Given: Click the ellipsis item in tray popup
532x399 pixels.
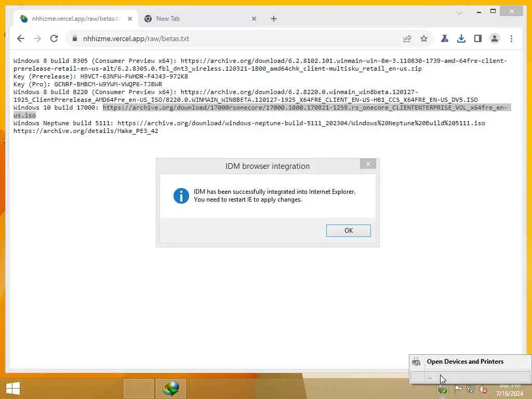Looking at the screenshot, I should pyautogui.click(x=471, y=377).
